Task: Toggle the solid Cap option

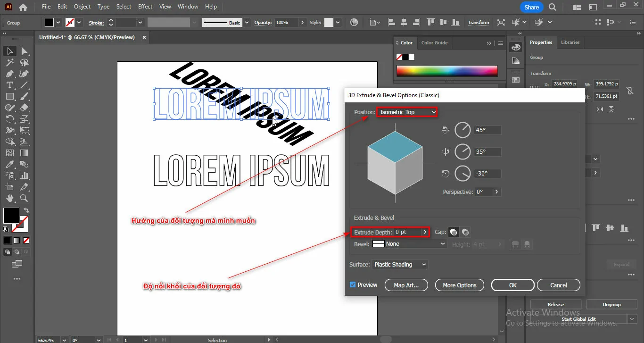Action: pos(454,232)
